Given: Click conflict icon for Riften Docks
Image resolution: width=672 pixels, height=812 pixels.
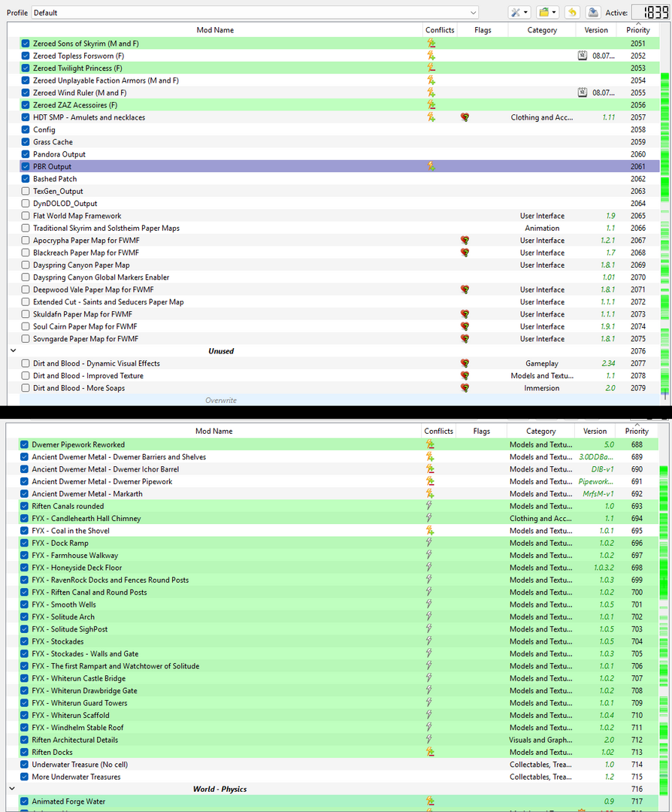Looking at the screenshot, I should (x=430, y=752).
